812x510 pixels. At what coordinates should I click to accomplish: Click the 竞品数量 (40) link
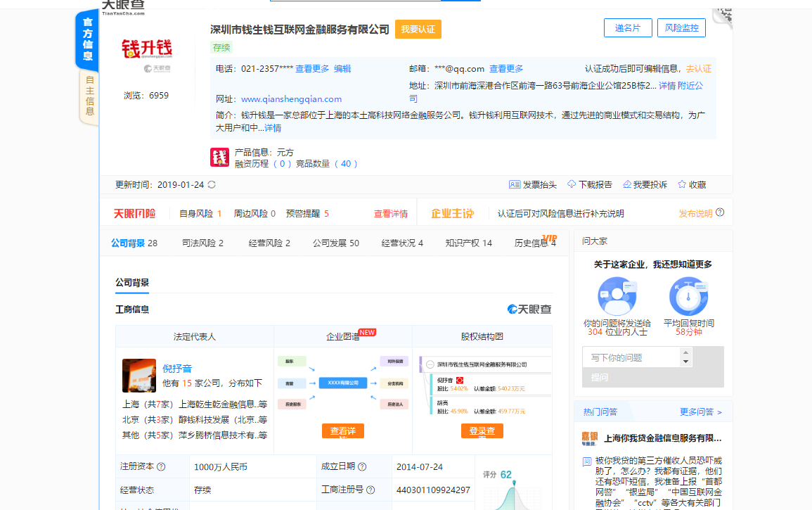pyautogui.click(x=327, y=164)
